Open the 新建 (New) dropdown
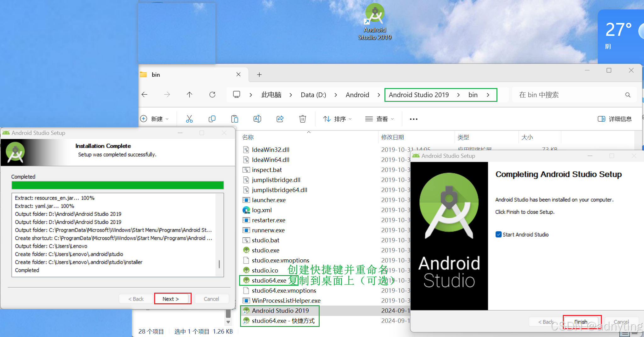The width and height of the screenshot is (644, 337). pyautogui.click(x=154, y=119)
